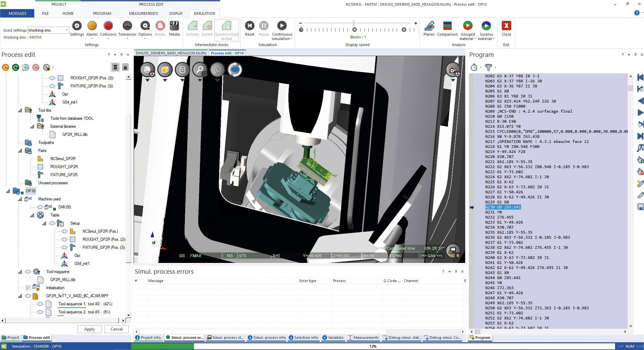The width and height of the screenshot is (644, 350).
Task: Open the Planes analysis tool
Action: (429, 26)
